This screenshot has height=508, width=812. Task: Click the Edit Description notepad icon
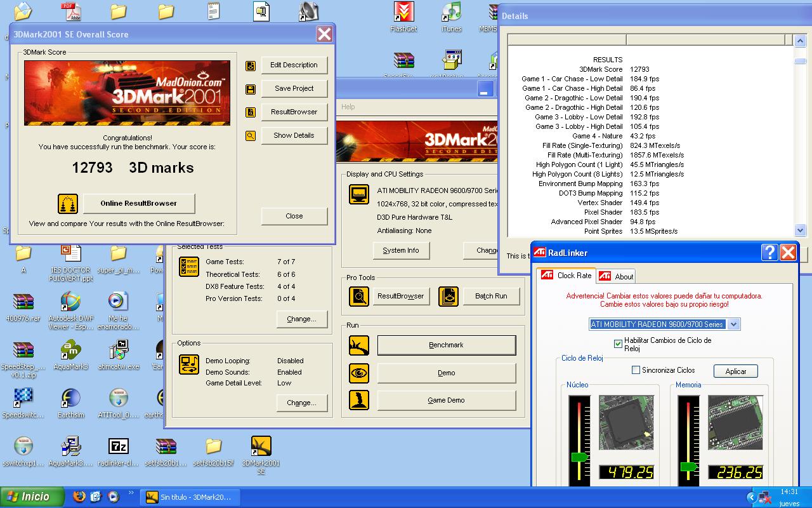coord(251,65)
